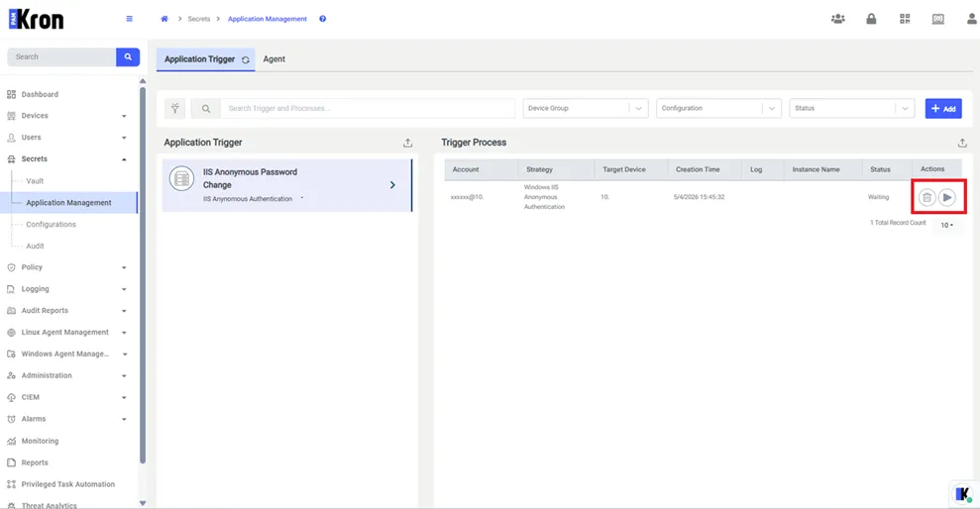This screenshot has height=509, width=980.
Task: Click the Windows IIS Anonymous Authentication strategy cell
Action: 544,197
